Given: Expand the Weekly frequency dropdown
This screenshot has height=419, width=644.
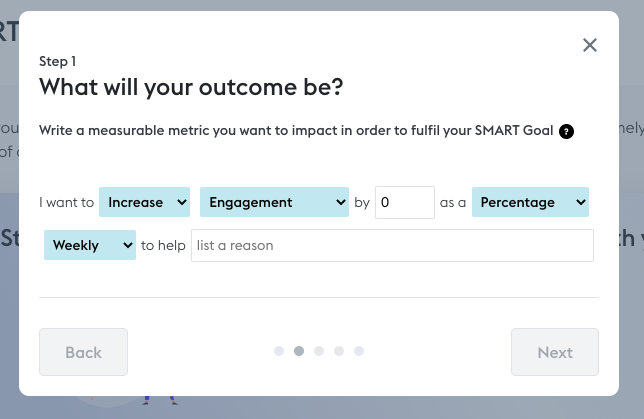Looking at the screenshot, I should point(90,245).
